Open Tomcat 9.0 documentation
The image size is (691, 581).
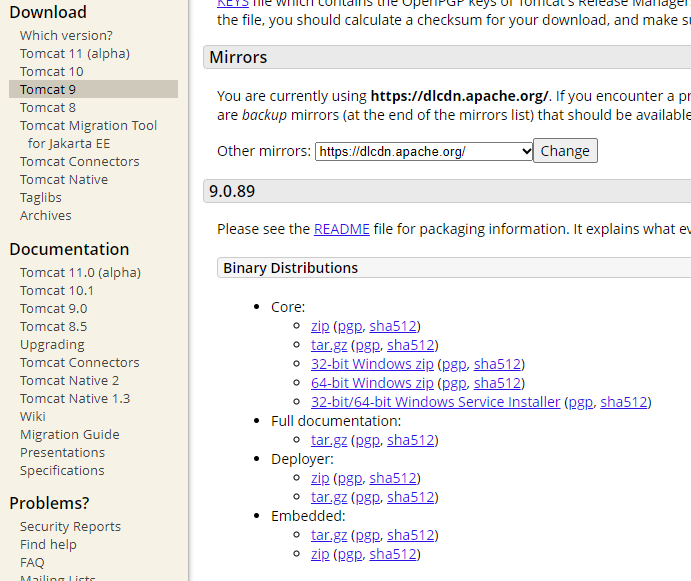tap(53, 309)
